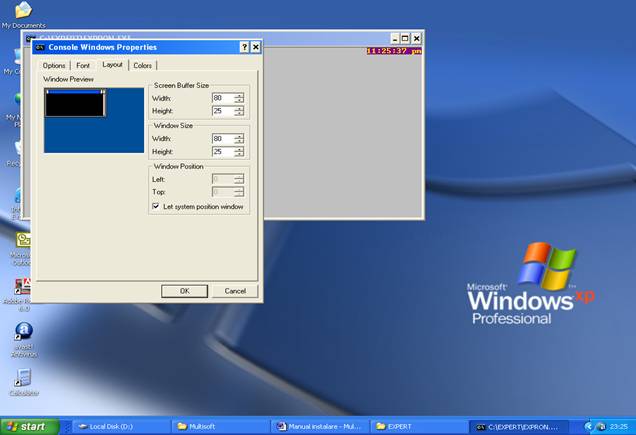Screen dimensions: 636x435
Task: Select C:\EXPERT\EXPRON taskbar button
Action: click(x=519, y=427)
